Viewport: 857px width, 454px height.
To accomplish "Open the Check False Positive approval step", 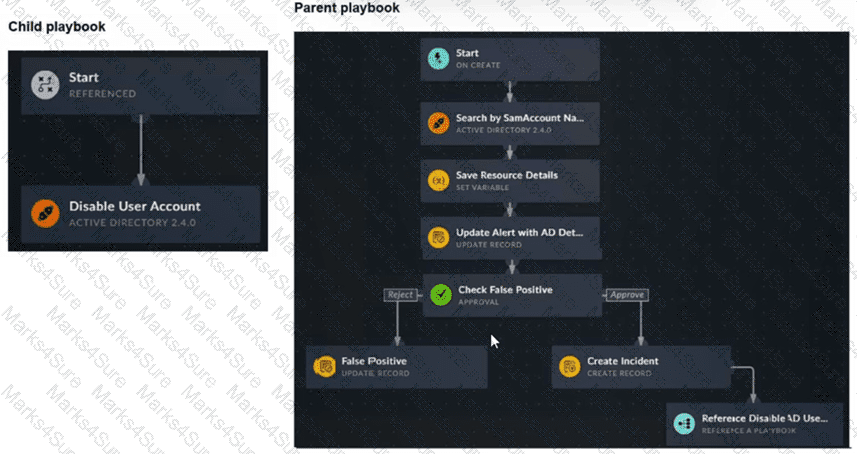I will point(512,295).
